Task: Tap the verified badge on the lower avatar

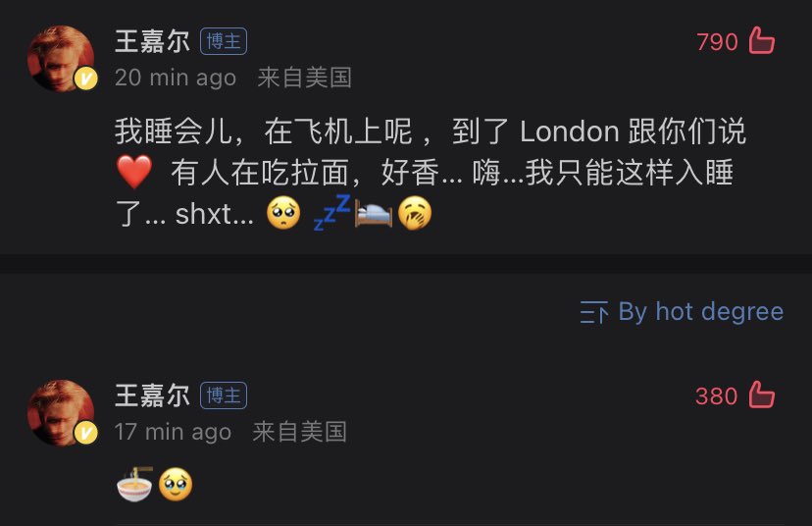Action: click(x=86, y=433)
